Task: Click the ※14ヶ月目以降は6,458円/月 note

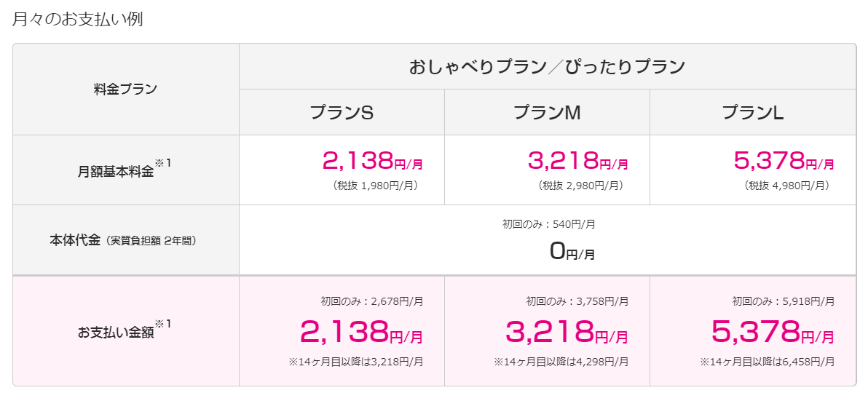Action: [x=768, y=362]
